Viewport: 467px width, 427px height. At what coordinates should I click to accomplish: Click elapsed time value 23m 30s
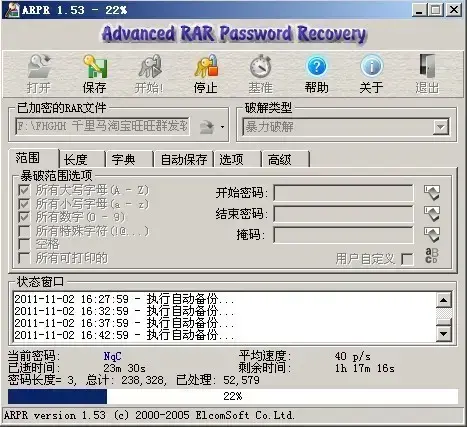(124, 368)
